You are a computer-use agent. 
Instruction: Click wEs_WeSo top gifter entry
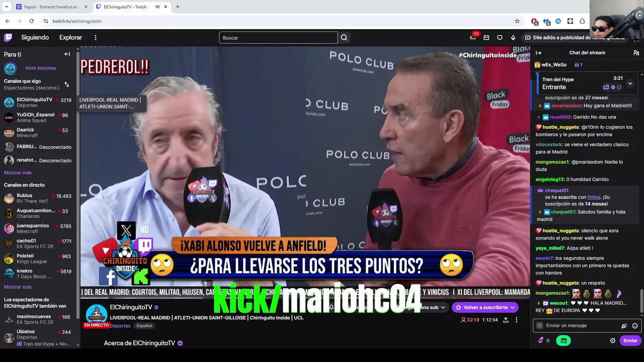pyautogui.click(x=550, y=65)
